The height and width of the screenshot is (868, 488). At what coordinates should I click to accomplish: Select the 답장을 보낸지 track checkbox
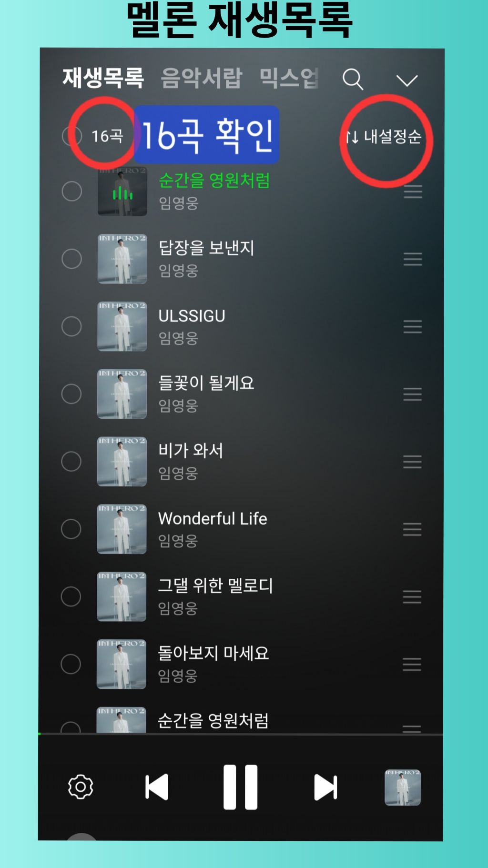click(72, 259)
